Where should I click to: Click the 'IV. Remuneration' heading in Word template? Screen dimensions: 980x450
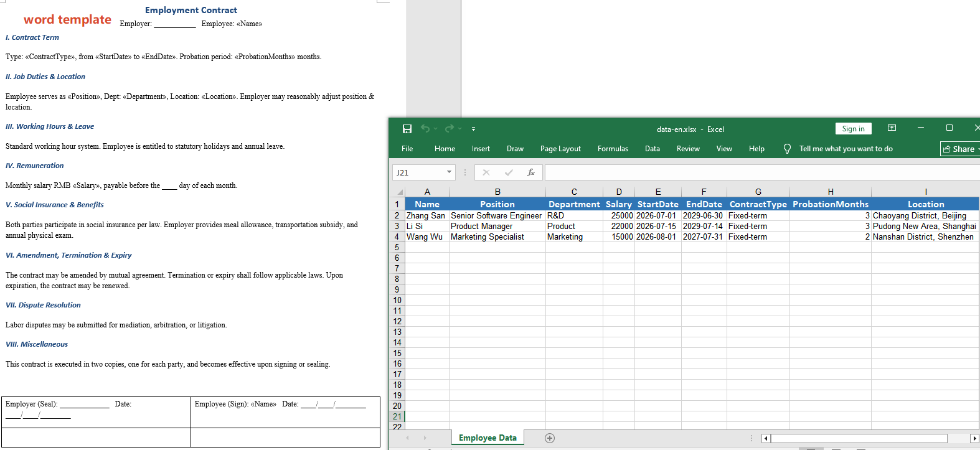pyautogui.click(x=34, y=166)
